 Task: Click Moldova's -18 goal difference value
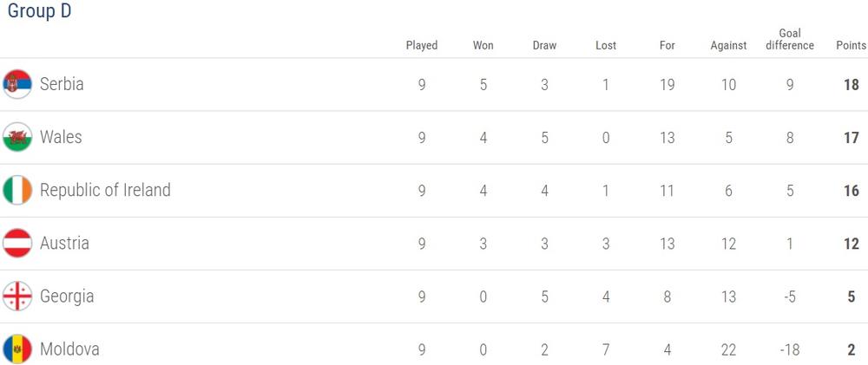point(790,349)
